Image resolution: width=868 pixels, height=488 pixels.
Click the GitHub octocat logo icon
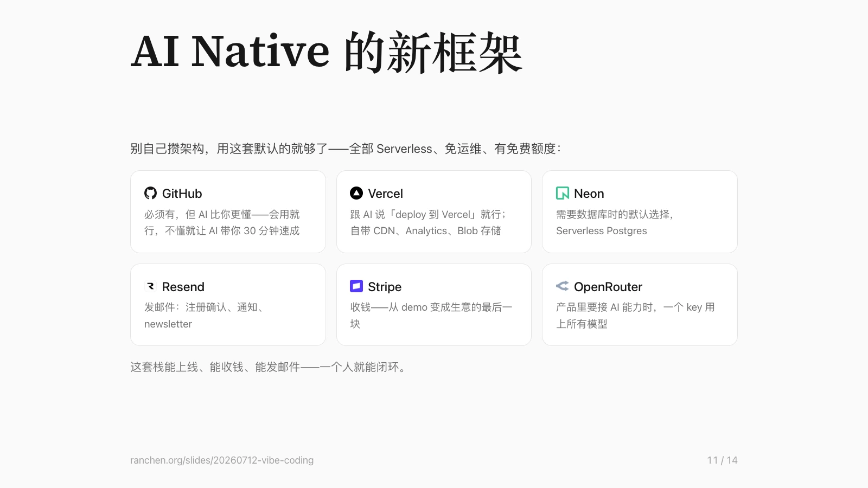150,193
